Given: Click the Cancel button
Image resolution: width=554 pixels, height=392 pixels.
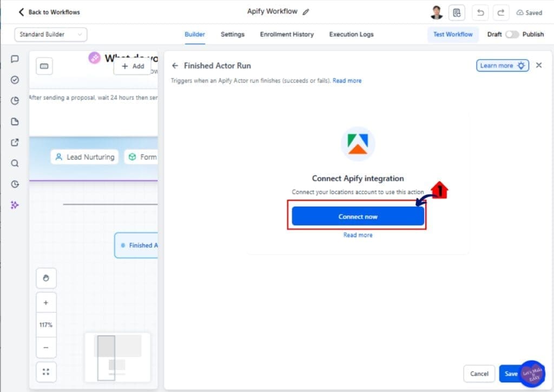Looking at the screenshot, I should pyautogui.click(x=479, y=374).
